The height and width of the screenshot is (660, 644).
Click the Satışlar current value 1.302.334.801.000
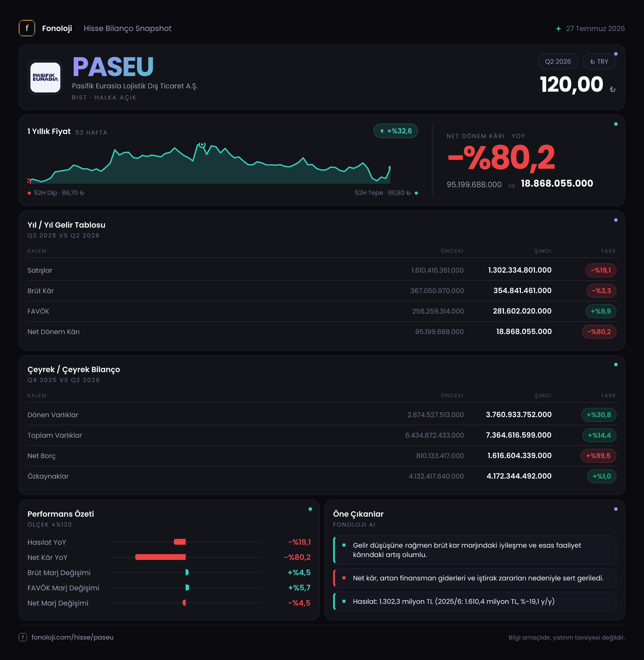[520, 270]
